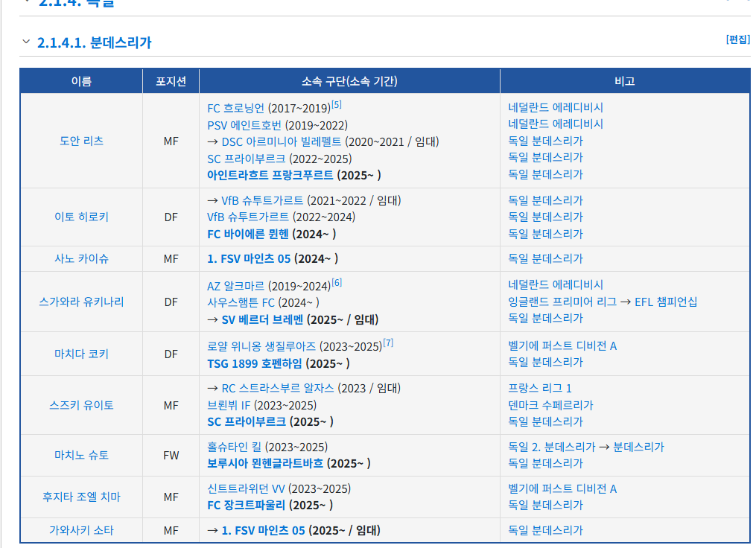The height and width of the screenshot is (548, 756).
Task: Open first 네덜란드 에레디비시 link in 도안 리츠 row
Action: [556, 107]
